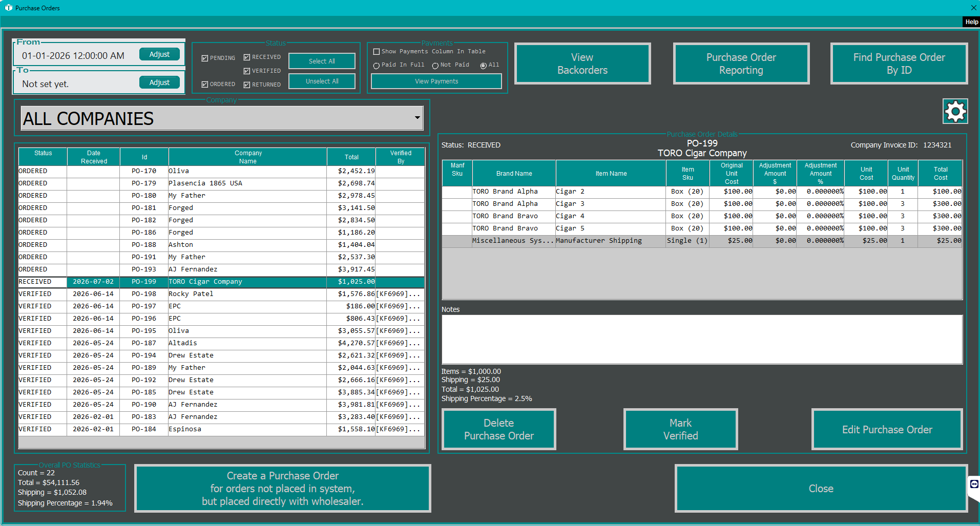Adjust the To date
This screenshot has height=526, width=980.
(x=159, y=82)
